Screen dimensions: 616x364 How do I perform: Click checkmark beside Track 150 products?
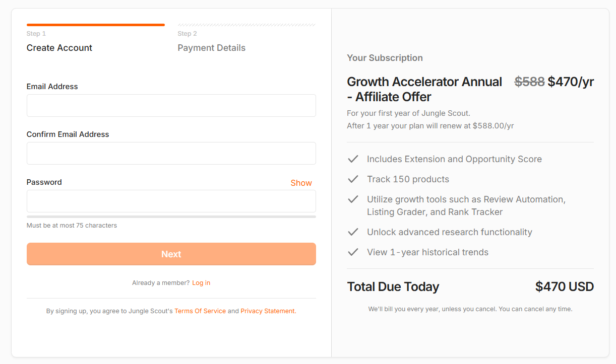(353, 179)
